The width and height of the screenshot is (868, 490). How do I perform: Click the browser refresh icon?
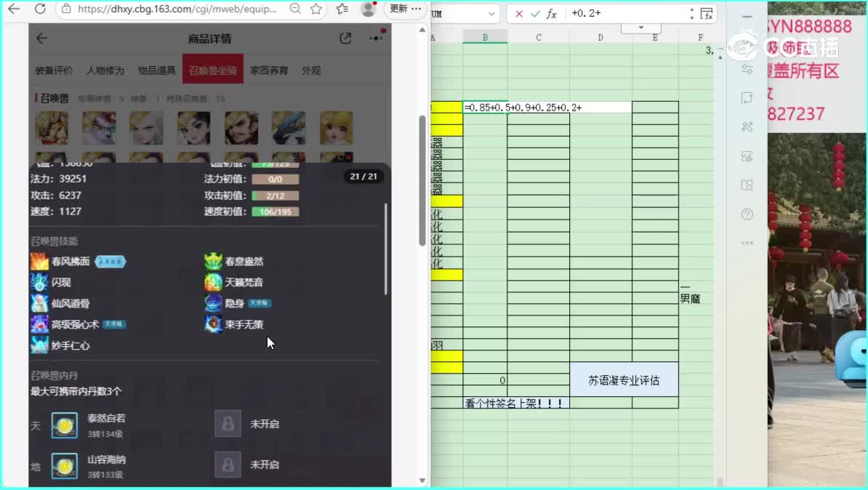(40, 9)
